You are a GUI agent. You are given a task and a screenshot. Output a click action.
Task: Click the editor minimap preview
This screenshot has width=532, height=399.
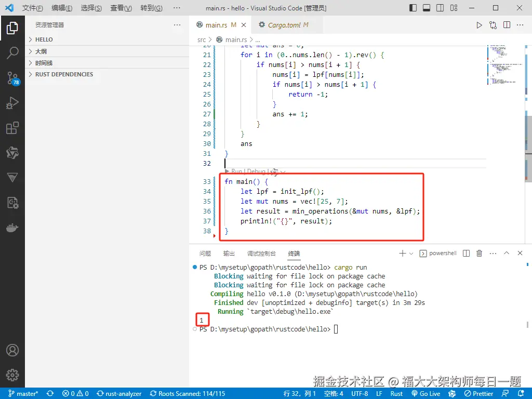(x=505, y=64)
